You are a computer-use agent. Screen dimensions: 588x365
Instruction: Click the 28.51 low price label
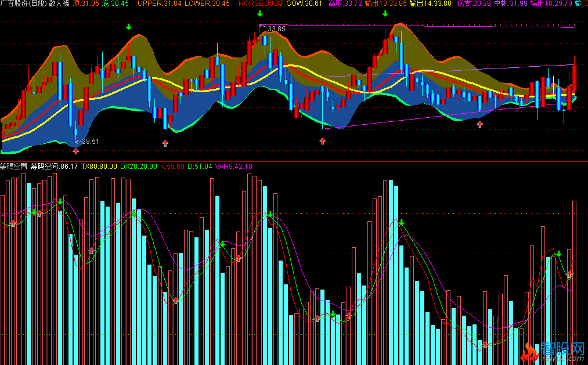click(90, 141)
